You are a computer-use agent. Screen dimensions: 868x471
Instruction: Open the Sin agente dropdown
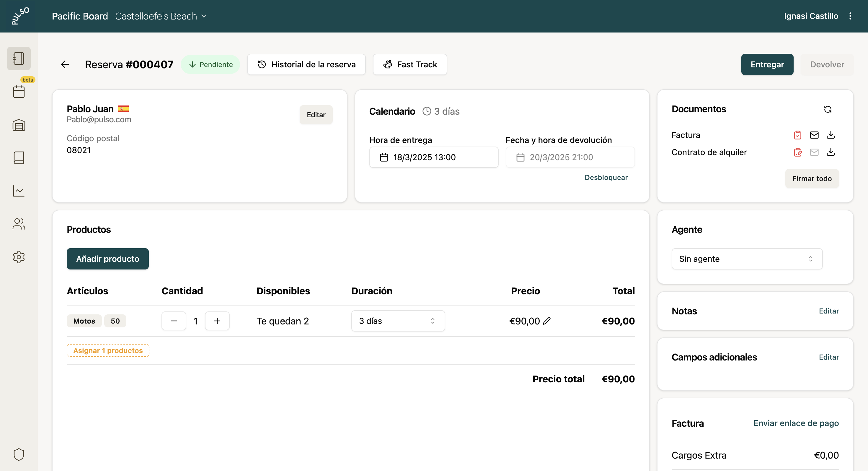tap(747, 259)
